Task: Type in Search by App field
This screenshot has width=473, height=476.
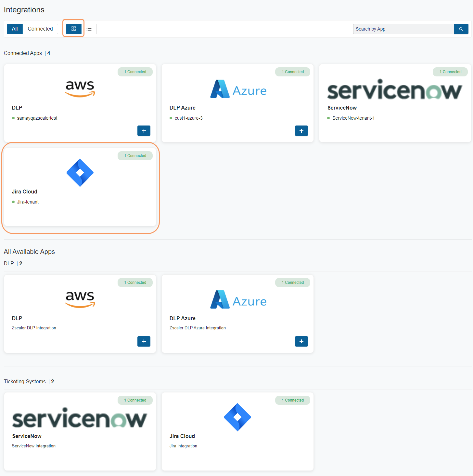Action: click(403, 29)
